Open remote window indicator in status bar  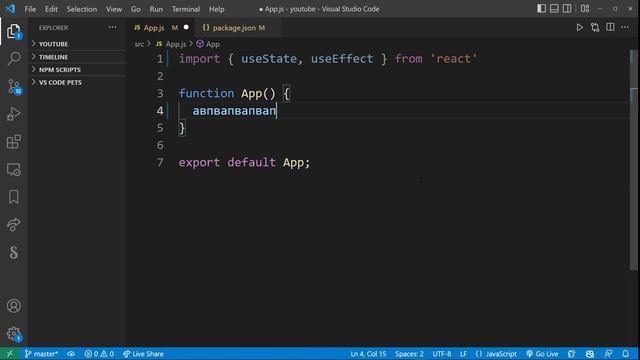[x=9, y=354]
